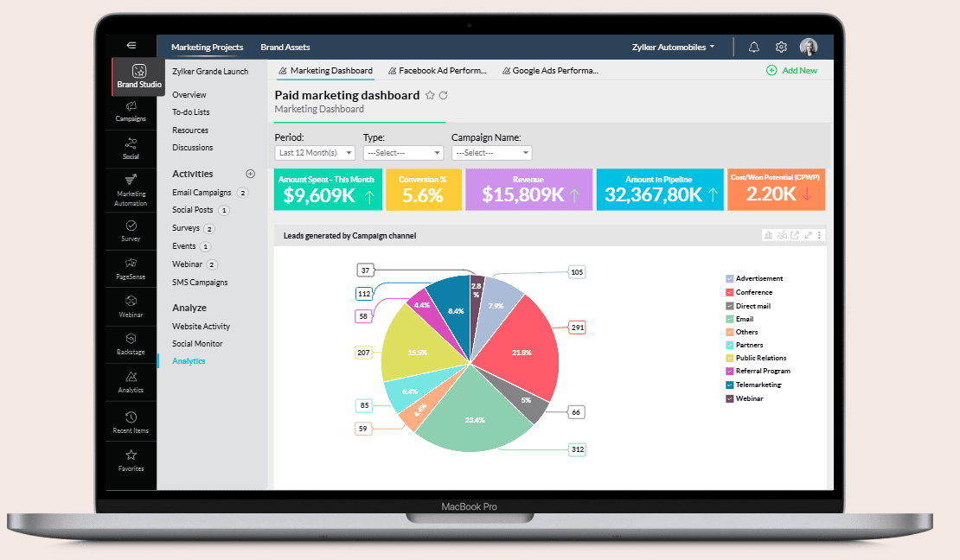Open the Webinar module in the dark sidebar
Viewport: 960px width, 560px height.
point(131,307)
